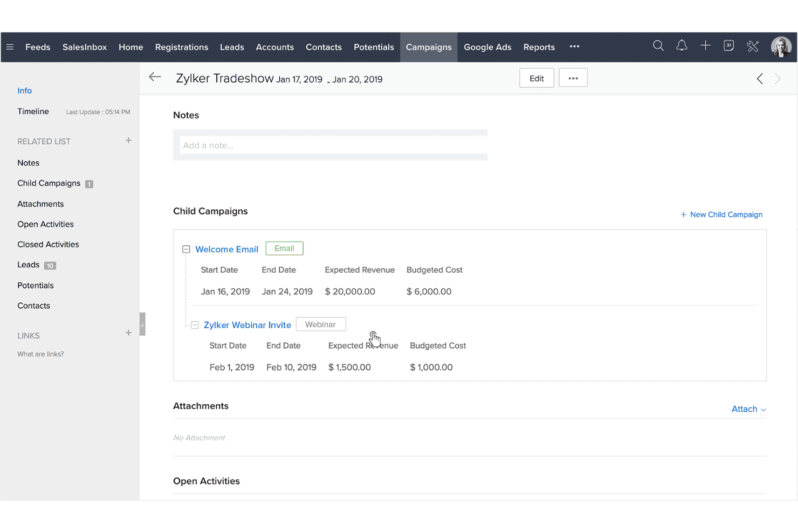
Task: Create a New Child Campaign
Action: click(x=721, y=215)
